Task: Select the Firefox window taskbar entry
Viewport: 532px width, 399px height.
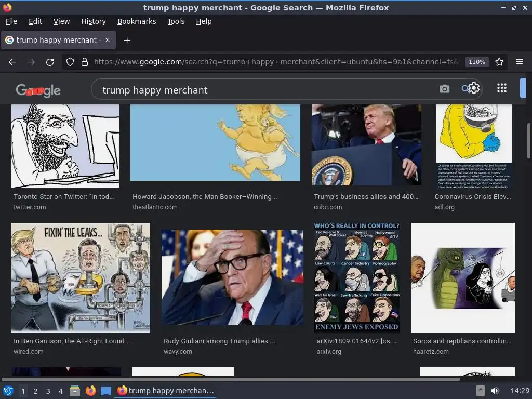Action: (166, 391)
